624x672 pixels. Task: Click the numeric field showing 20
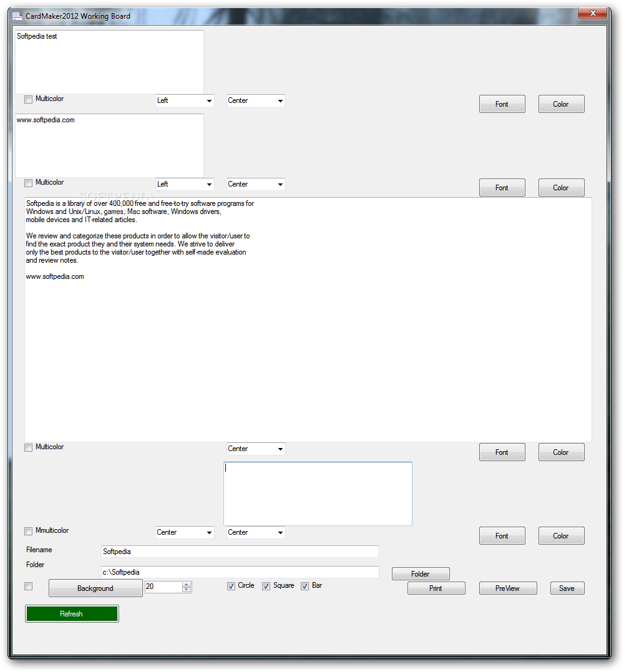[163, 587]
